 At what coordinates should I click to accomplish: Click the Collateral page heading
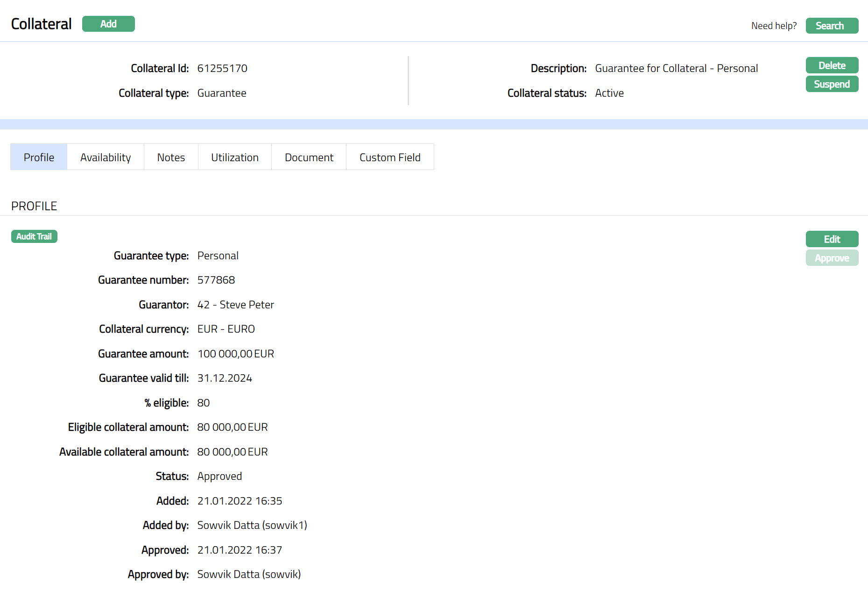pos(41,24)
